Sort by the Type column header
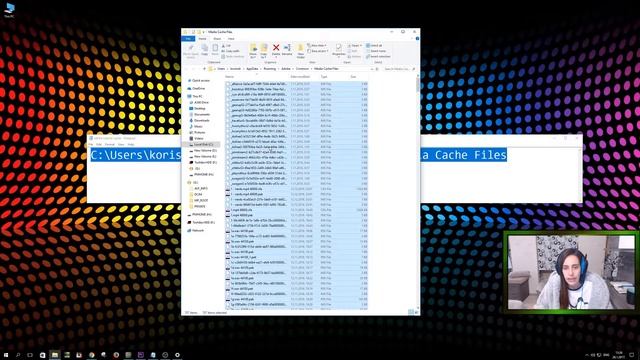 pyautogui.click(x=324, y=77)
